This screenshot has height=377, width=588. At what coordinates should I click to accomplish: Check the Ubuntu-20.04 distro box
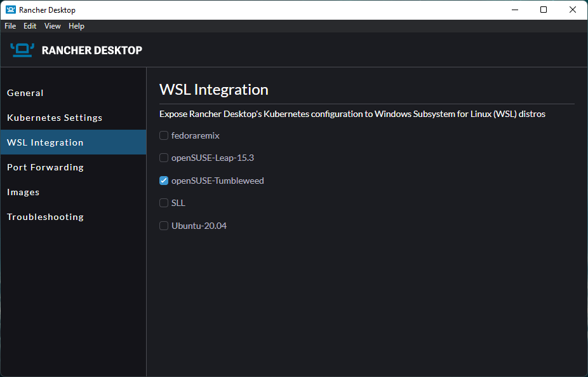[164, 226]
